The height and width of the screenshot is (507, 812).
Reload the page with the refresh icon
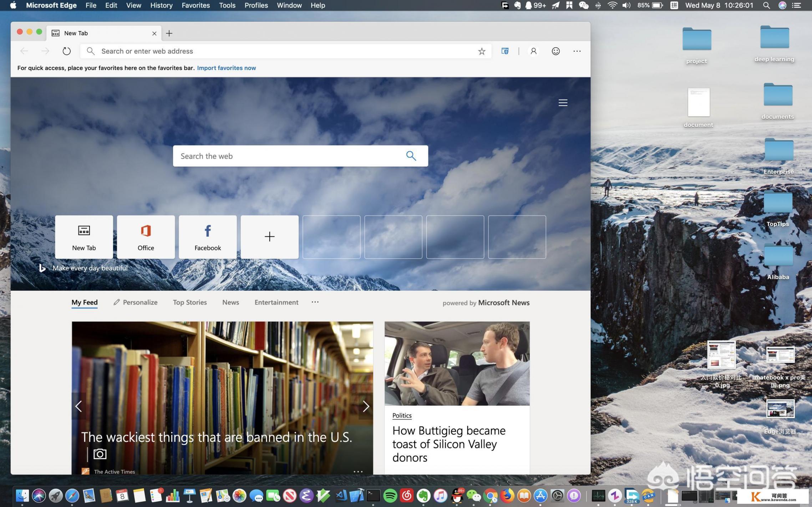66,51
